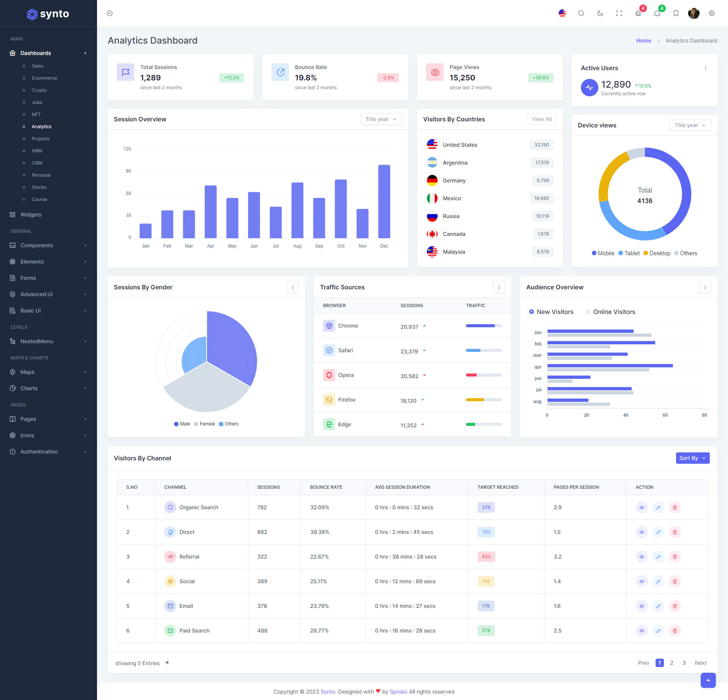The width and height of the screenshot is (728, 700).
Task: Open Session Overview This year dropdown
Action: [381, 119]
